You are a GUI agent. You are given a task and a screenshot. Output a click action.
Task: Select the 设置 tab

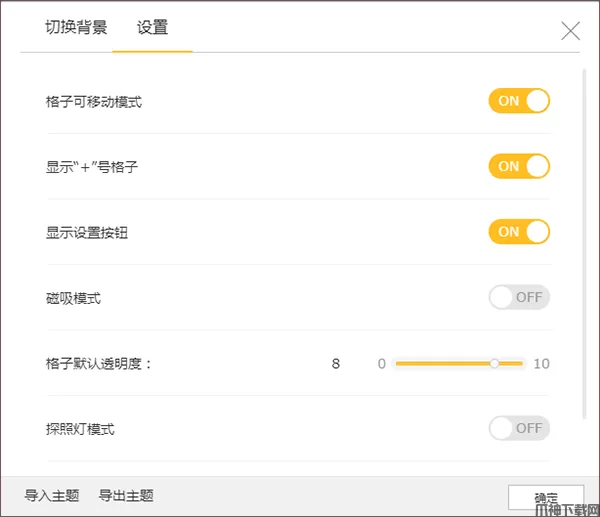pos(152,27)
